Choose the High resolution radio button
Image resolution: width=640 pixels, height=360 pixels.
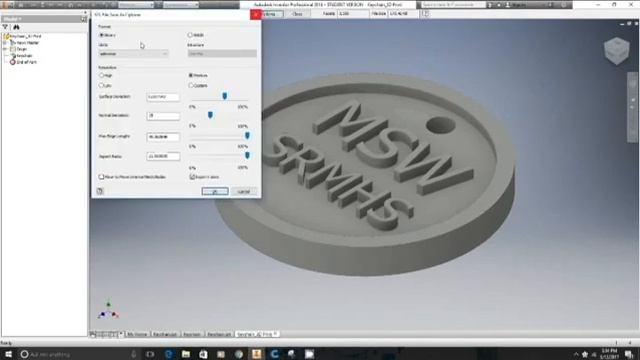(x=102, y=76)
